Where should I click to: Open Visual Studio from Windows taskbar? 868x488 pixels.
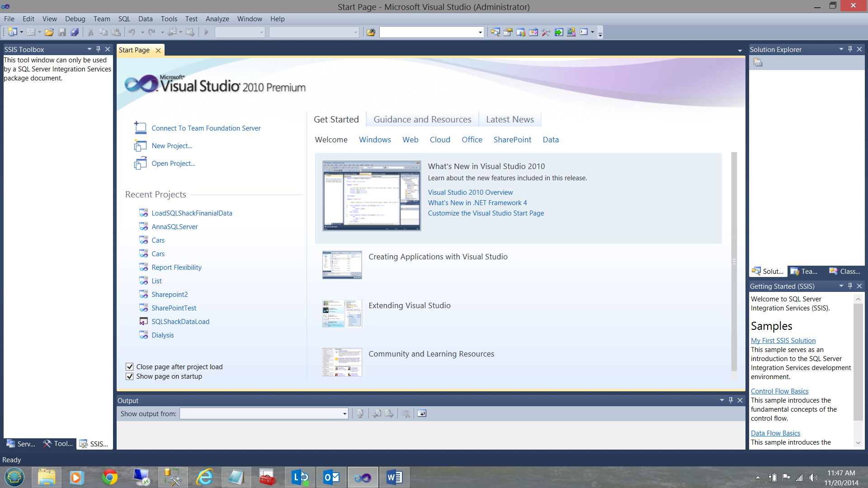tap(363, 477)
